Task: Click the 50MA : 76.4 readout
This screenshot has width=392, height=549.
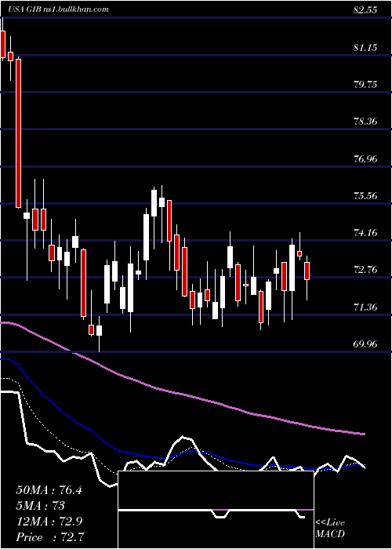Action: (49, 490)
